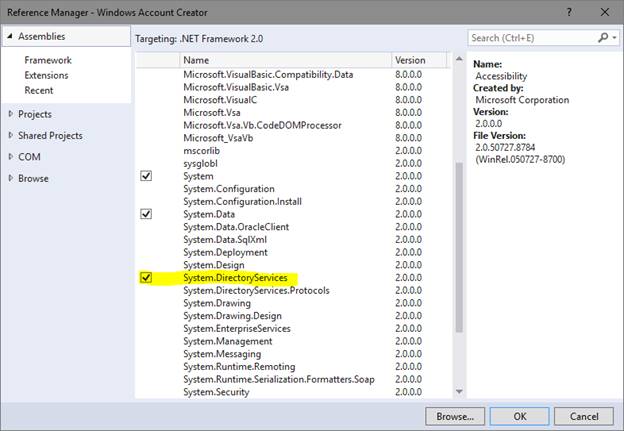Focus the Search (Ctrl+E) field
Image resolution: width=624 pixels, height=431 pixels.
(532, 38)
